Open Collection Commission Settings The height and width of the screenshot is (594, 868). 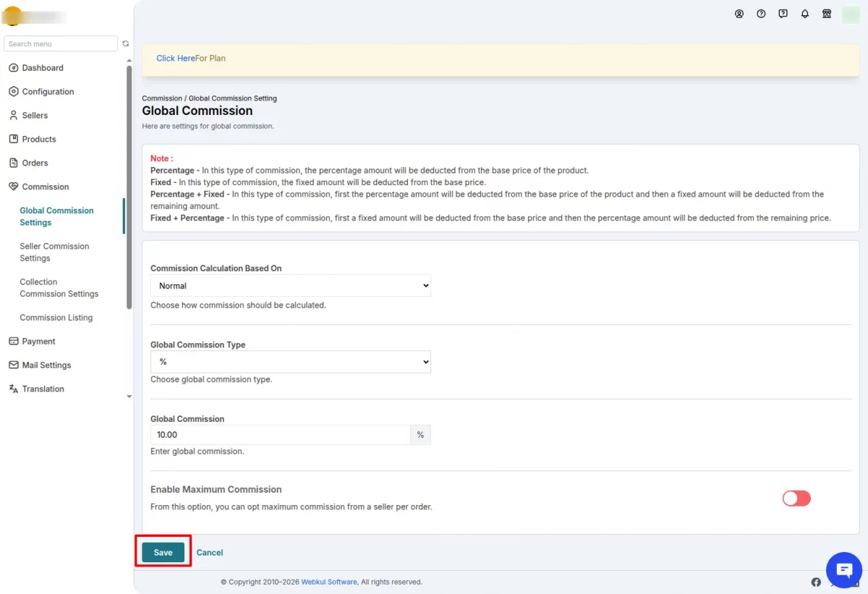pyautogui.click(x=59, y=288)
